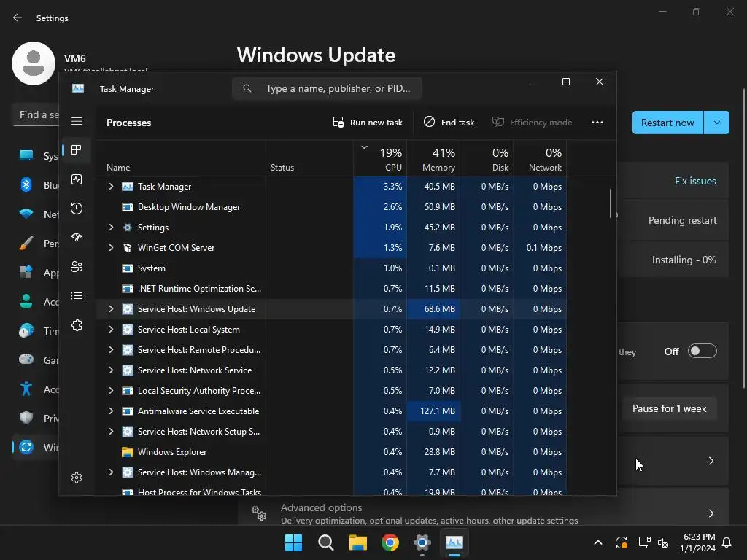Screen dimensions: 747x560
Task: Show hidden icons in system tray
Action: (598, 542)
